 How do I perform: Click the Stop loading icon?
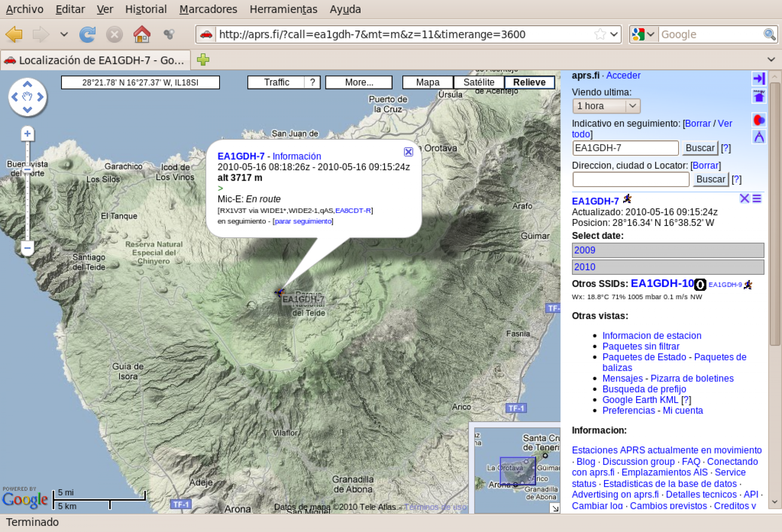coord(114,35)
